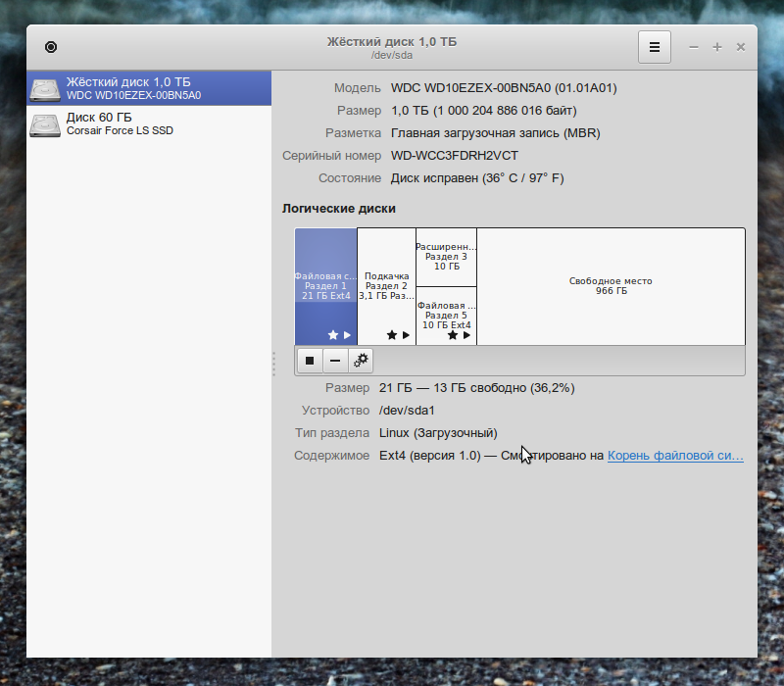The width and height of the screenshot is (784, 686).
Task: Click the round drive power button in header
Action: point(51,46)
